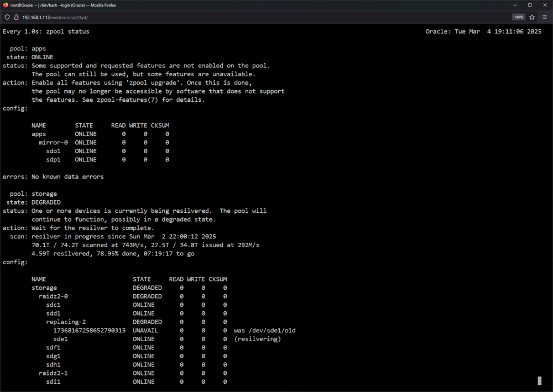Click the 'sdc1' device name

pos(53,305)
